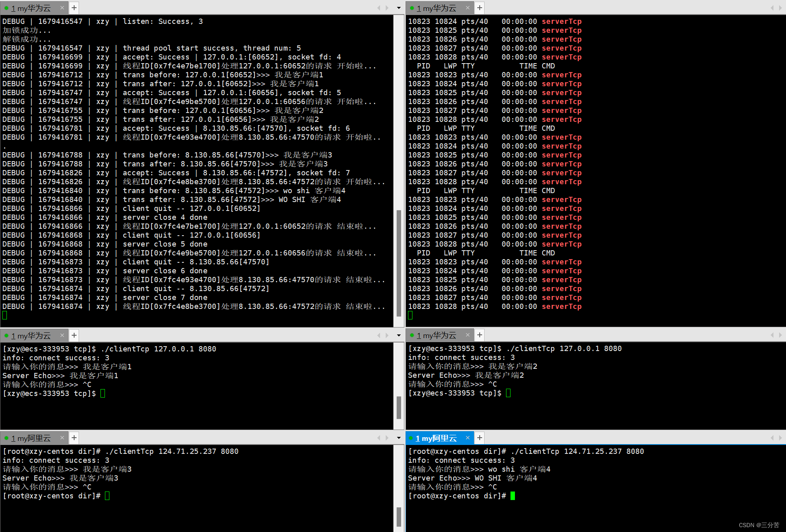
Task: Click the right tab-scroll arrow in the 客户端4 pane
Action: point(780,438)
